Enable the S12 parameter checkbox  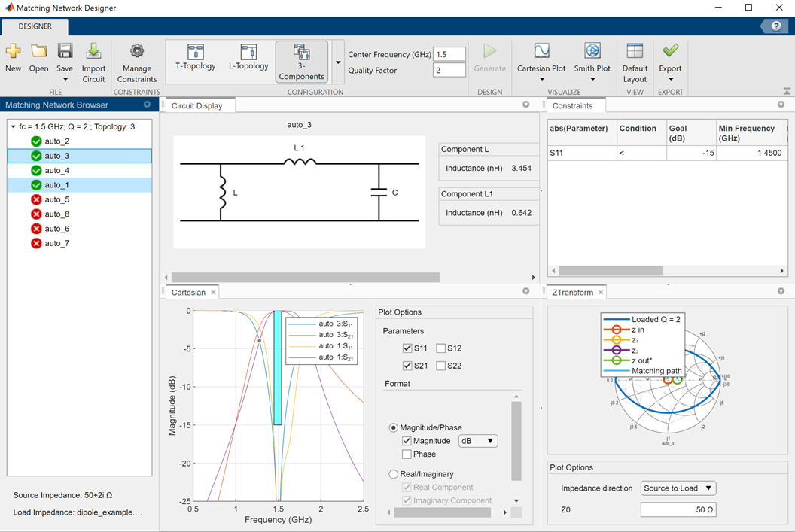pyautogui.click(x=441, y=348)
